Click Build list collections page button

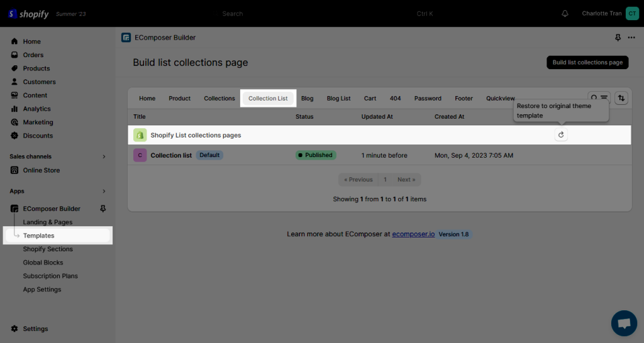587,62
